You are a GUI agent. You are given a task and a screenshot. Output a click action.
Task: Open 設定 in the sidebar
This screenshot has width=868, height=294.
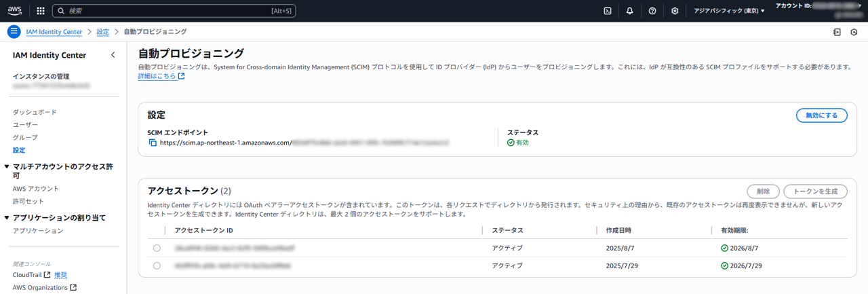point(19,150)
